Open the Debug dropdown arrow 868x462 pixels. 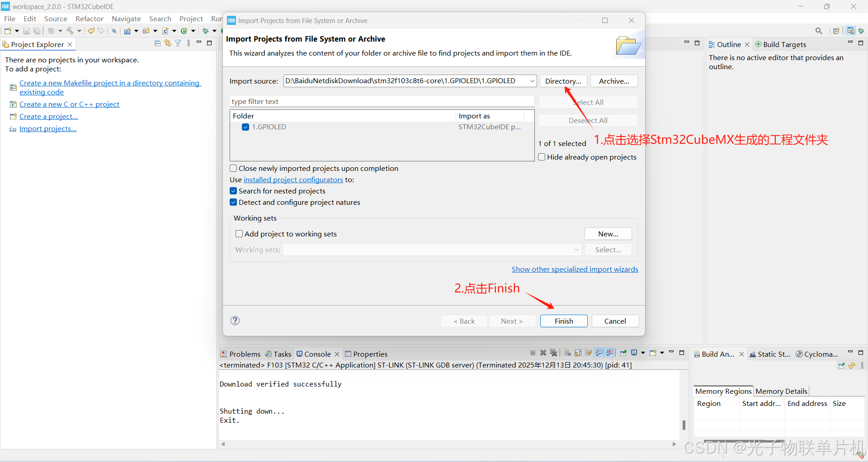coord(214,31)
